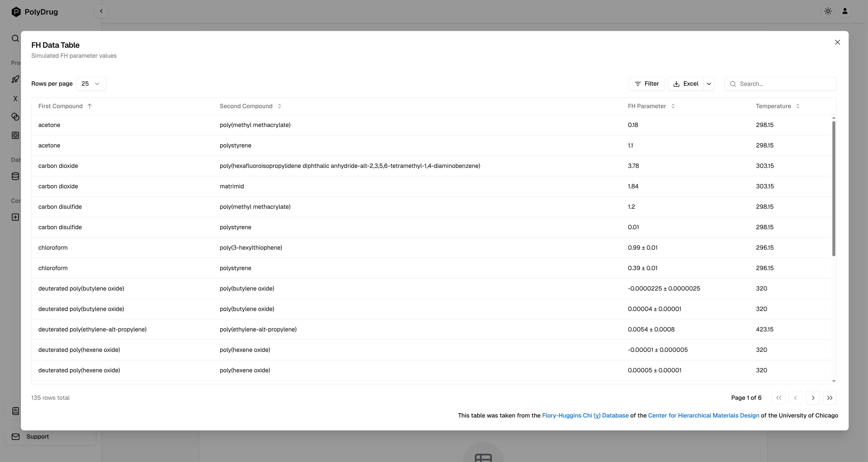The width and height of the screenshot is (868, 462).
Task: Expand the export format dropdown arrow
Action: 709,84
